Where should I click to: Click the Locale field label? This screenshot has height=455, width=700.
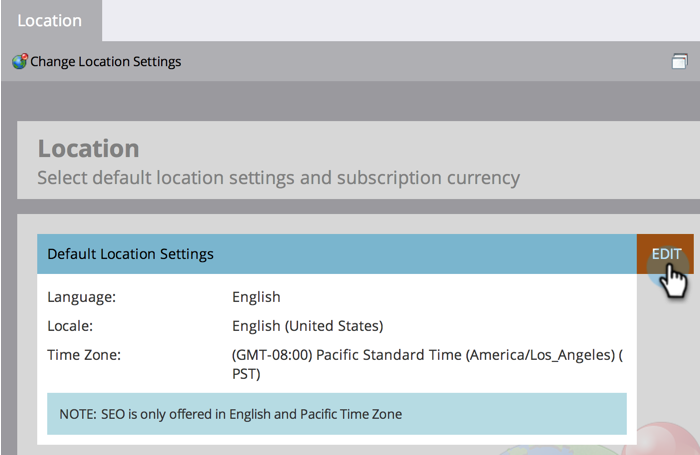[70, 326]
